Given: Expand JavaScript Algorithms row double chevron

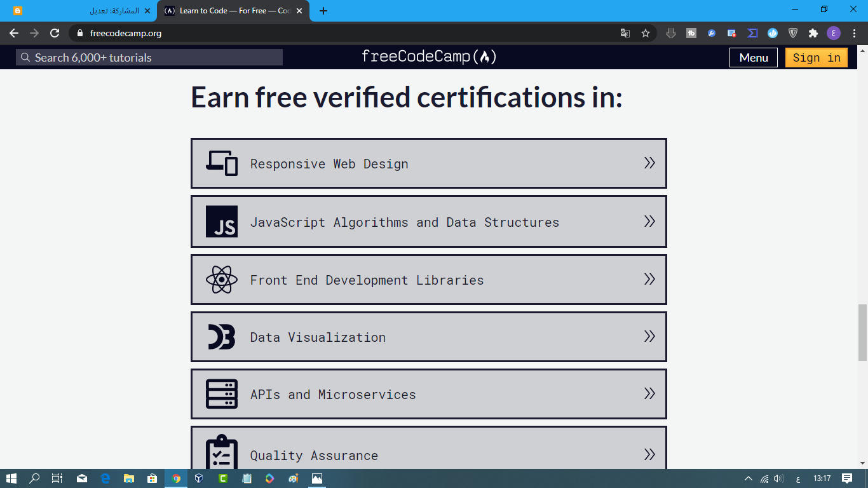Looking at the screenshot, I should [649, 221].
